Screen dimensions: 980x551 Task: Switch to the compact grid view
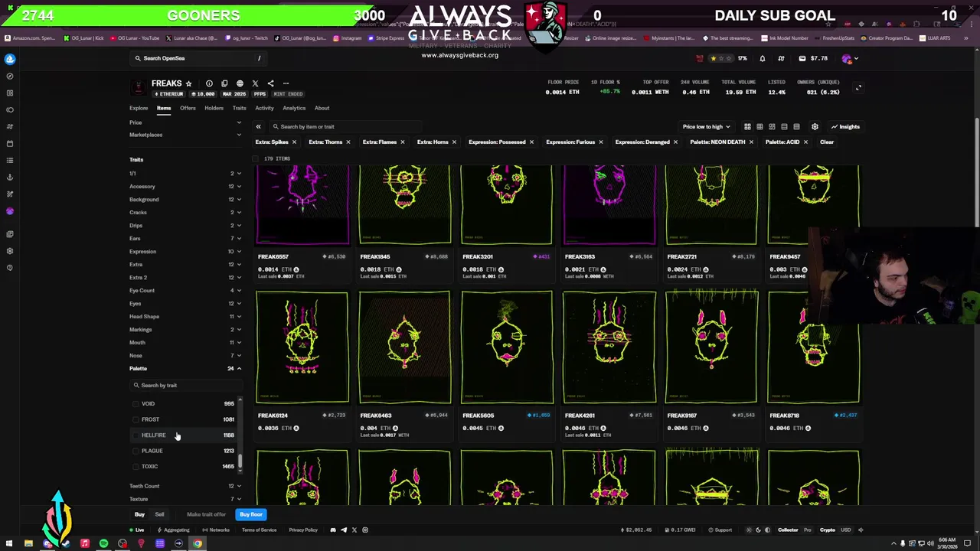click(x=759, y=126)
